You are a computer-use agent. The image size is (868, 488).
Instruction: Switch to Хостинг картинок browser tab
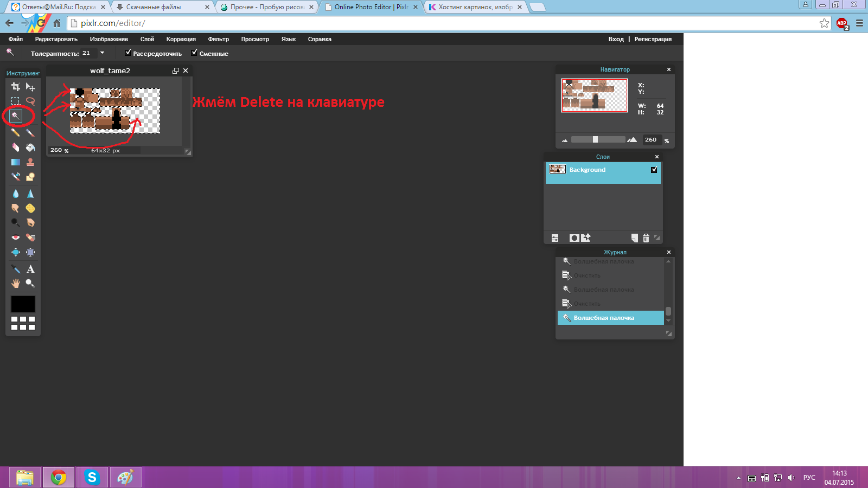point(475,7)
